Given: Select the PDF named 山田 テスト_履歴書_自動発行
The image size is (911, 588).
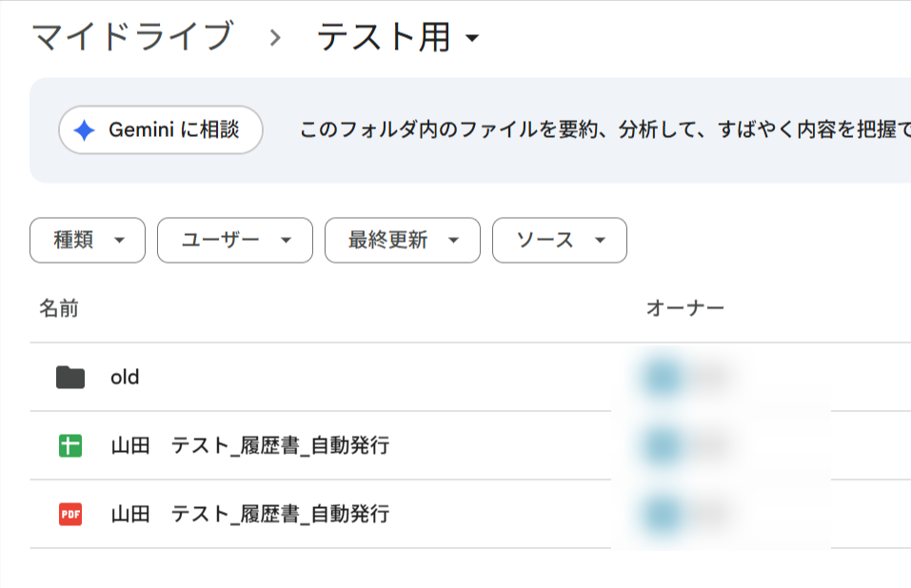Looking at the screenshot, I should 470,515.
